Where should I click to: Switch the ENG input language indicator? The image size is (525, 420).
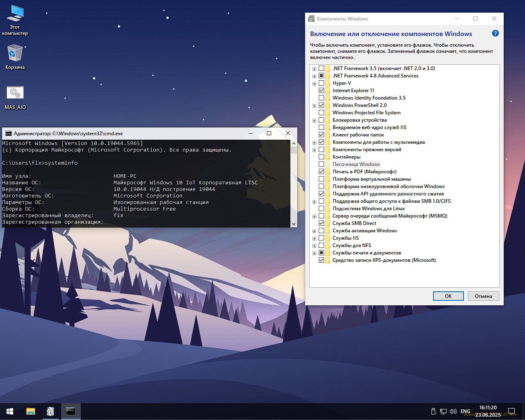pos(466,411)
